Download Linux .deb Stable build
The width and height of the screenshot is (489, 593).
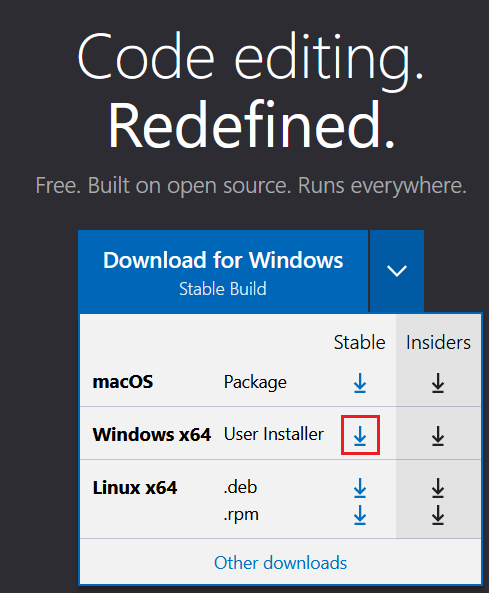(360, 488)
